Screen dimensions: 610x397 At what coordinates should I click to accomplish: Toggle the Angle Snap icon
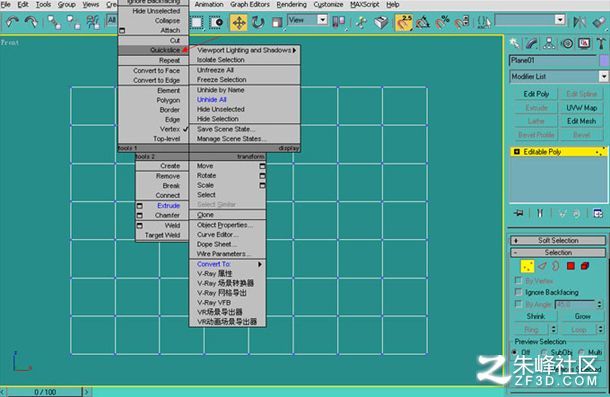pyautogui.click(x=423, y=22)
